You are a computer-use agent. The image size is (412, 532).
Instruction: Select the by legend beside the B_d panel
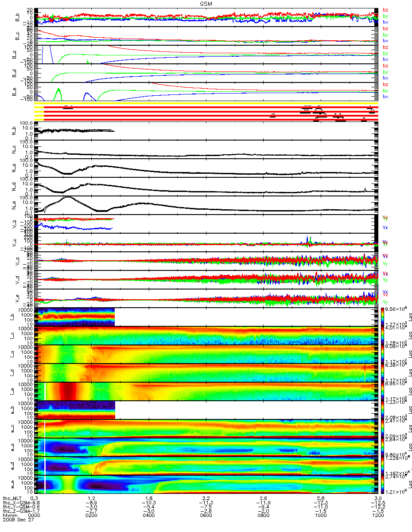point(385,72)
